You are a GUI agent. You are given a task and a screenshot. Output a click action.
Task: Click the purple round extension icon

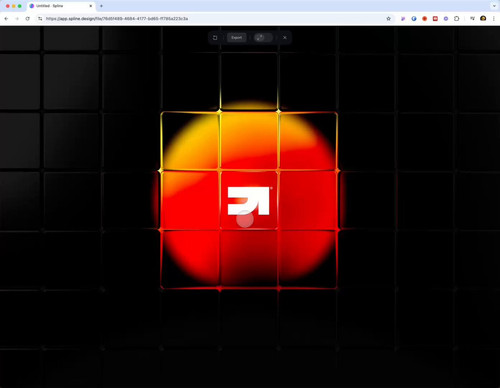coord(446,19)
